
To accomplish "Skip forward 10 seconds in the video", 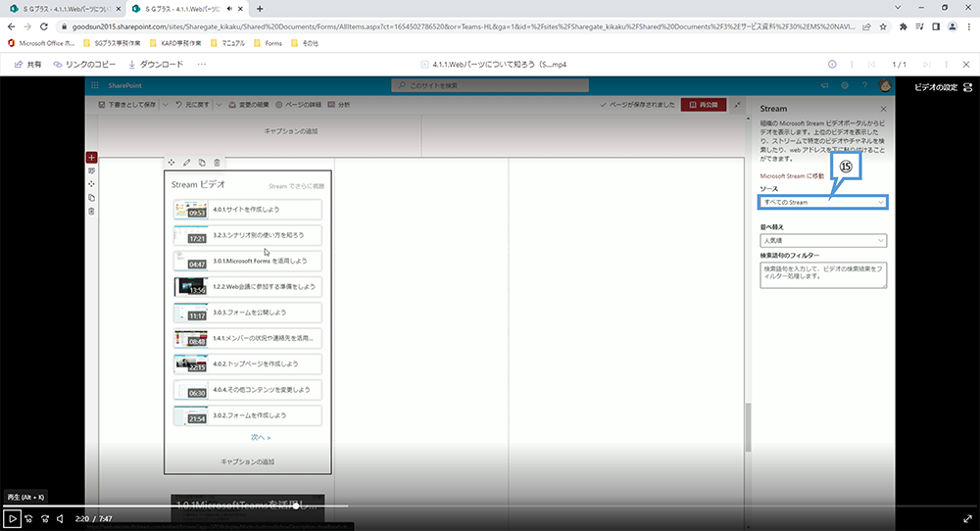I will pos(45,518).
